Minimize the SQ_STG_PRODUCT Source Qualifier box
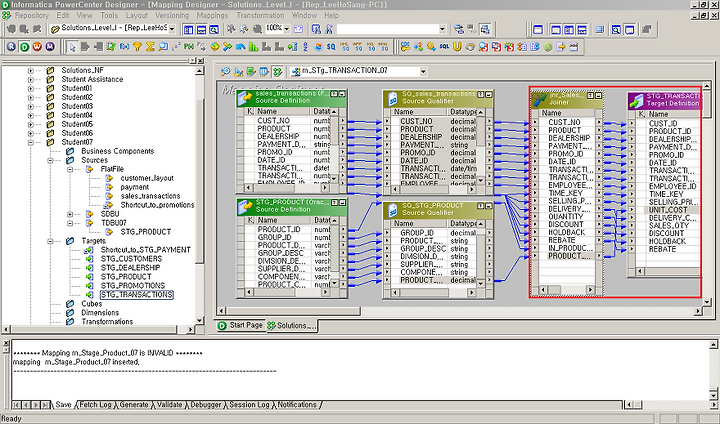The width and height of the screenshot is (720, 424). click(488, 206)
